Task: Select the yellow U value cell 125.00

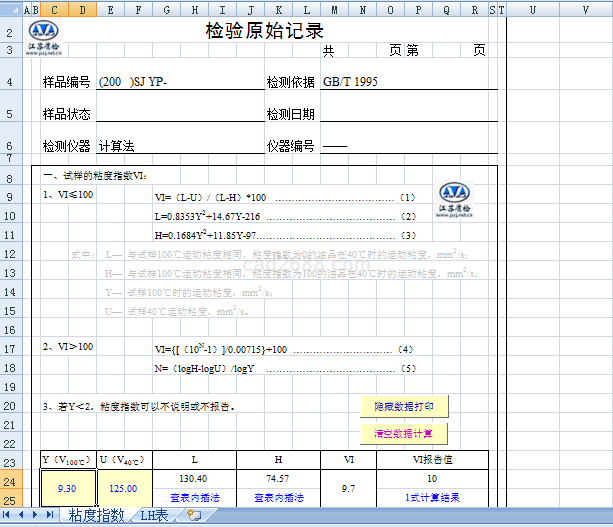Action: [123, 488]
